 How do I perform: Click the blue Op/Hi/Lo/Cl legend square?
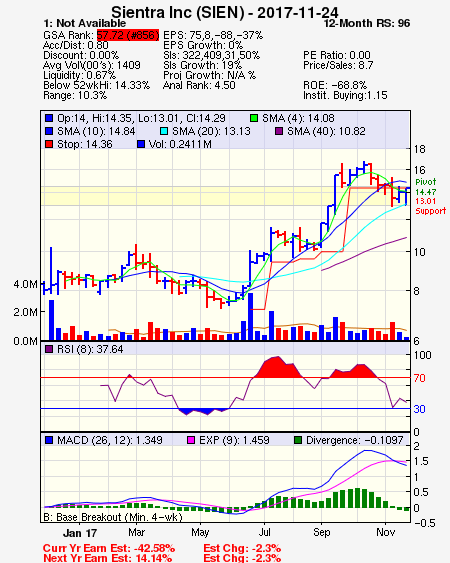[49, 118]
